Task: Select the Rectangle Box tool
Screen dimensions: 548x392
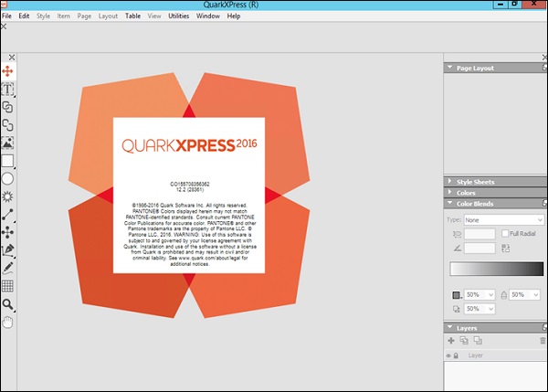Action: pos(7,161)
